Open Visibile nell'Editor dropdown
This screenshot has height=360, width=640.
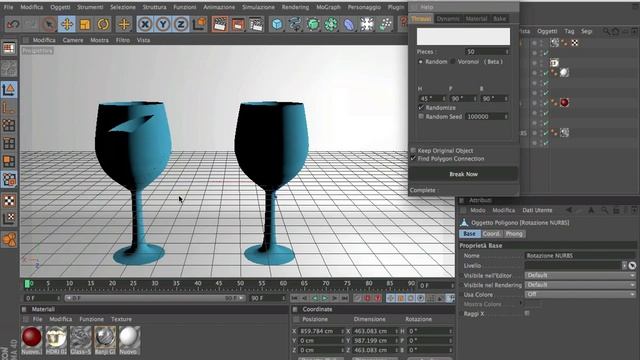(x=580, y=275)
